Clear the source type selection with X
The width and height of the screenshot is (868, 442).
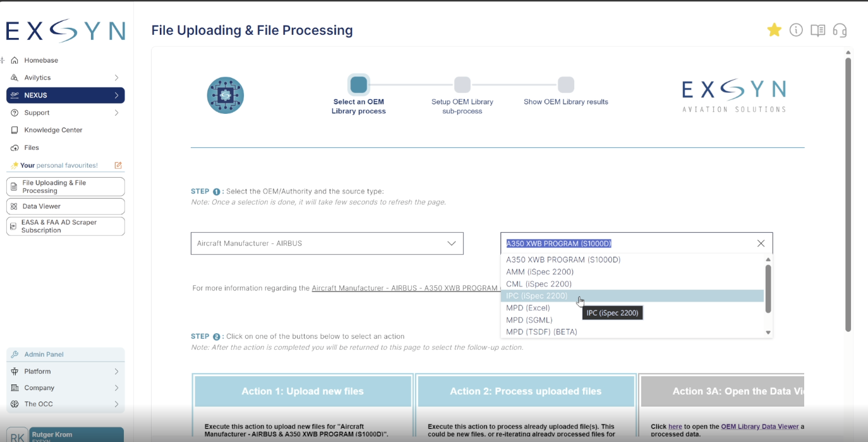coord(761,243)
